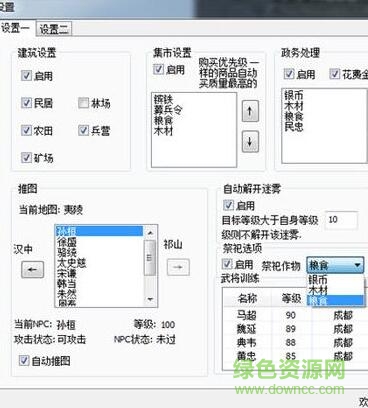Choose 木材 from 祭祀作物 dropdown list
This screenshot has height=408, width=368.
pos(335,290)
